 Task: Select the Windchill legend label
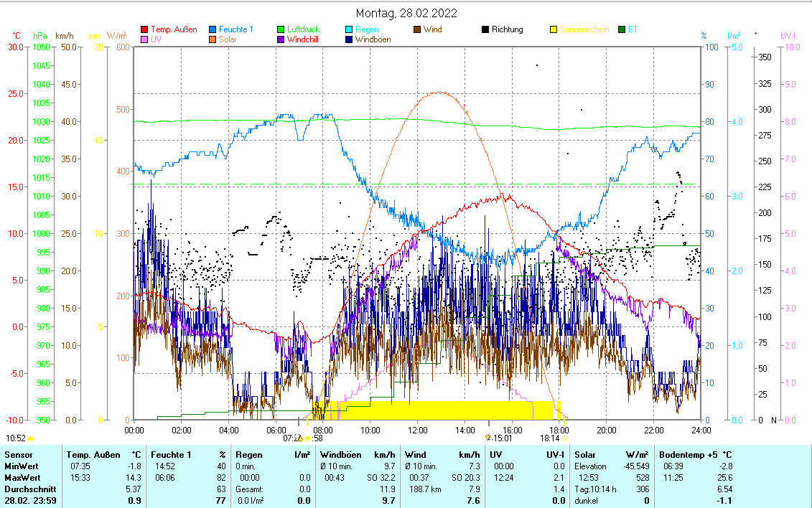(x=303, y=39)
